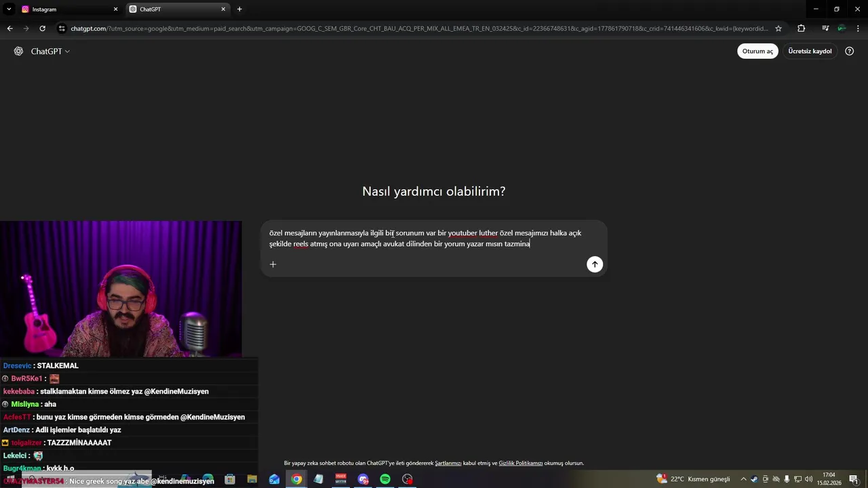Close the Instagram tab

tap(115, 9)
